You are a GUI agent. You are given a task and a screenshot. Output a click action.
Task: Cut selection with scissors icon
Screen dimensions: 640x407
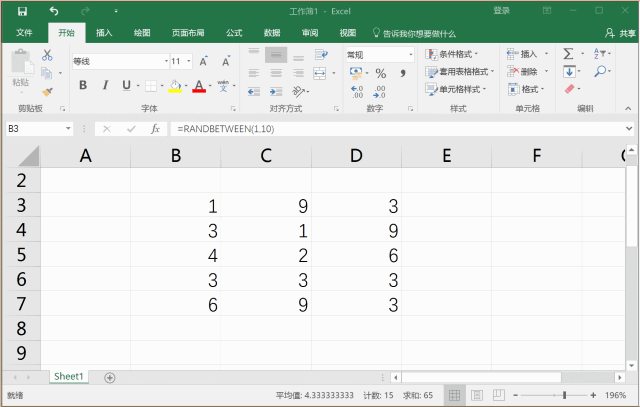47,55
